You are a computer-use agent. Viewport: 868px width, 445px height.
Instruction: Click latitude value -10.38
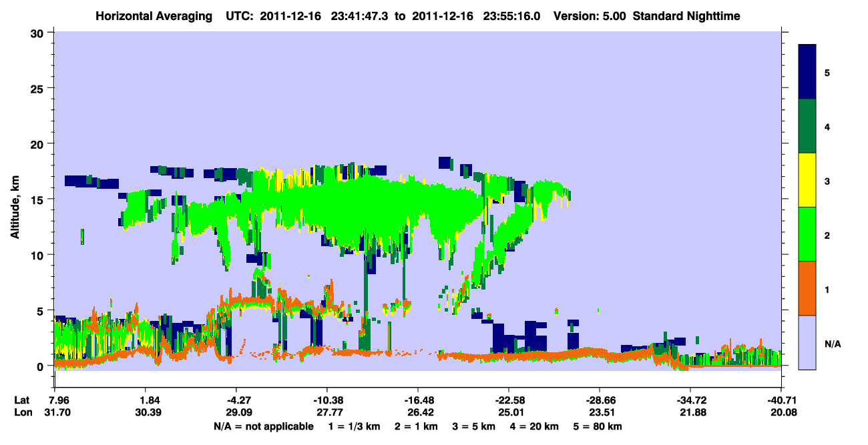tap(327, 400)
